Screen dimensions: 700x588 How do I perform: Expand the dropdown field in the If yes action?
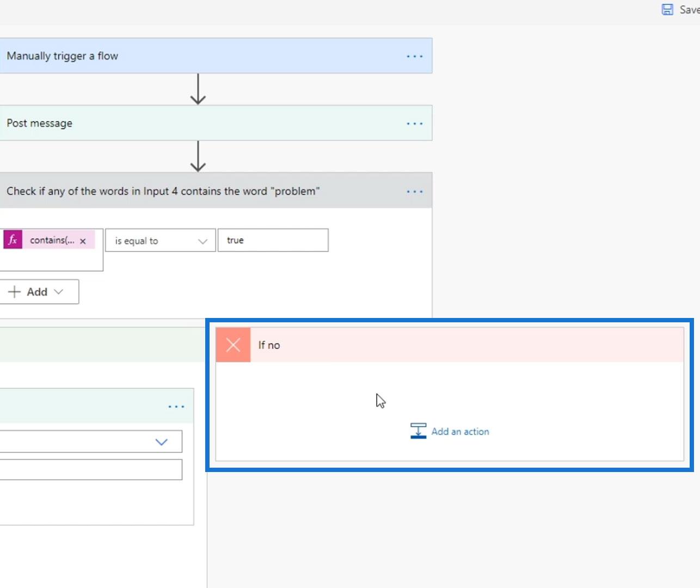(x=91, y=442)
